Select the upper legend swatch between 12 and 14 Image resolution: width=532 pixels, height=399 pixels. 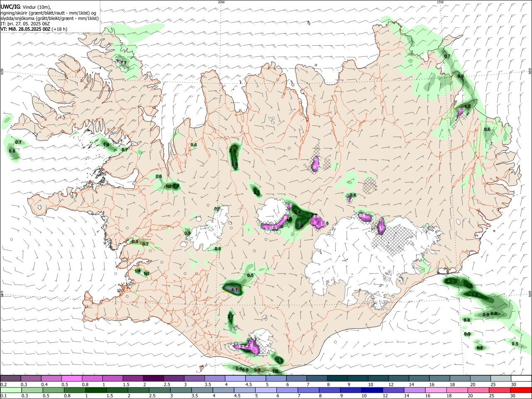click(x=398, y=379)
